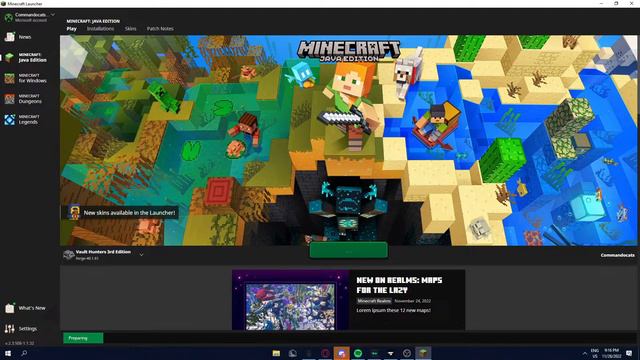Switch to the Patch Notes tab
This screenshot has height=360, width=640.
tap(160, 29)
